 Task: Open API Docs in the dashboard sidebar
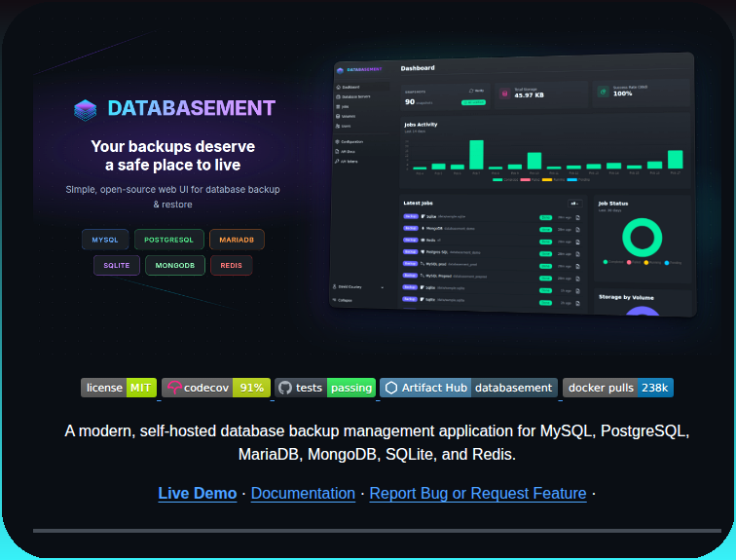pos(345,152)
